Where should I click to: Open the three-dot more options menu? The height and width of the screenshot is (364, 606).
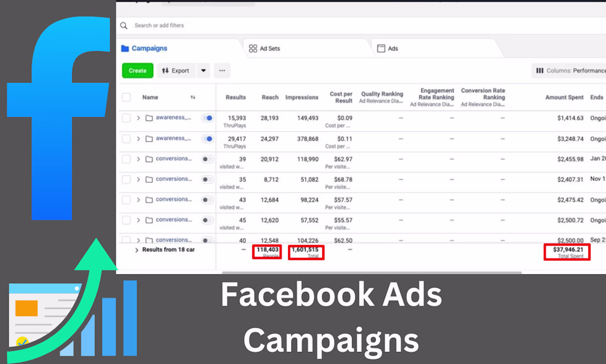pyautogui.click(x=222, y=70)
